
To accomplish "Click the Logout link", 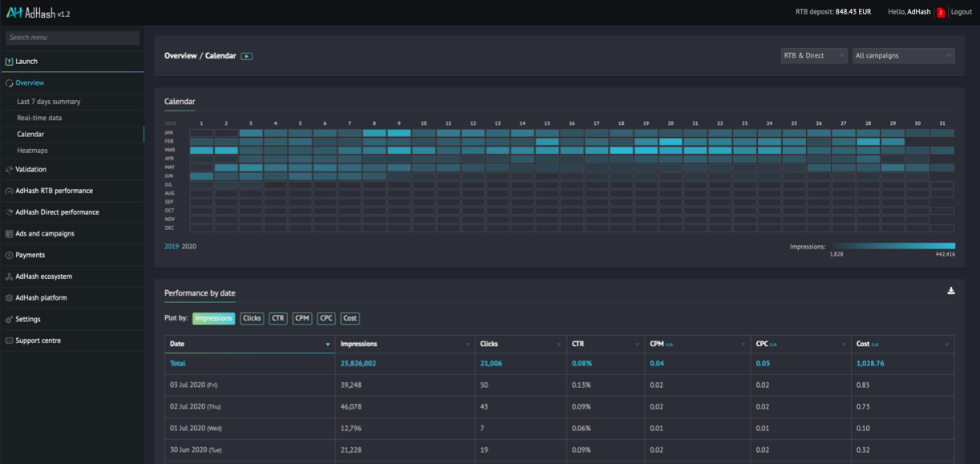I will pos(961,13).
